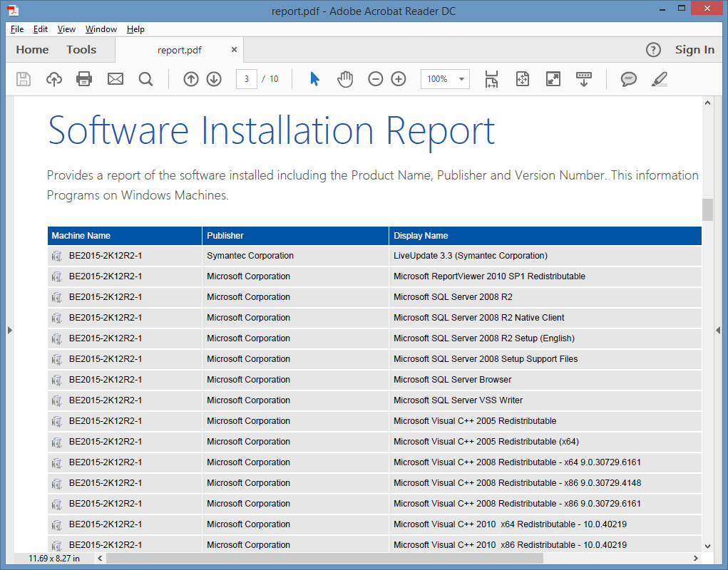The height and width of the screenshot is (570, 728).
Task: Expand the left navigation pane arrow
Action: point(9,330)
